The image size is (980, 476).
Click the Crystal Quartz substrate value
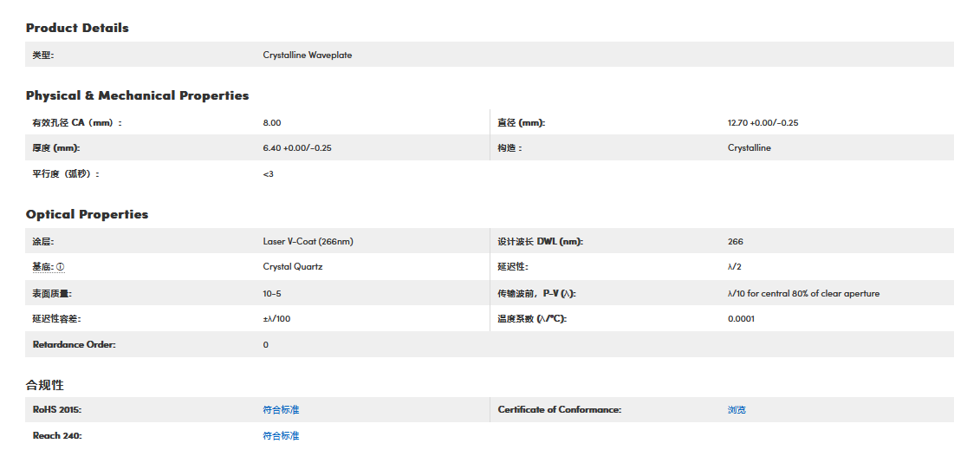292,267
